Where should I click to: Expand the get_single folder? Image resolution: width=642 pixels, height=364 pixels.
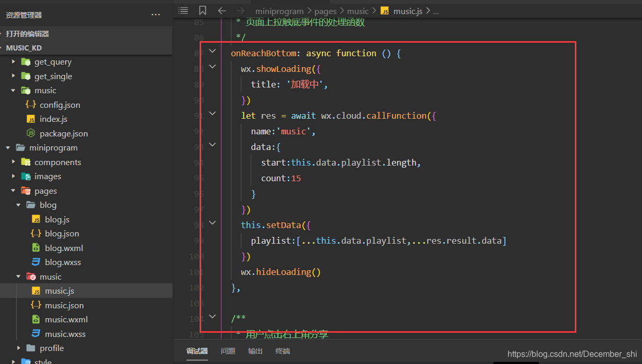14,76
